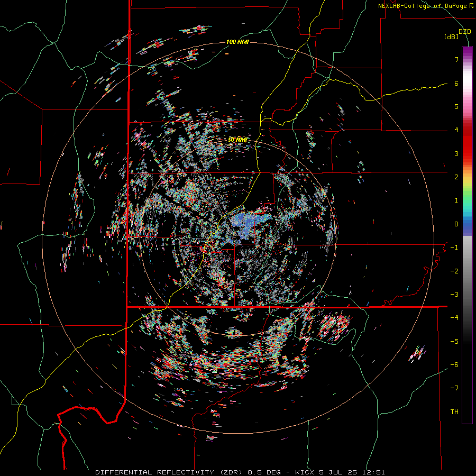Image resolution: width=476 pixels, height=476 pixels.
Task: Select the 0 dB scale label
Action: point(456,224)
